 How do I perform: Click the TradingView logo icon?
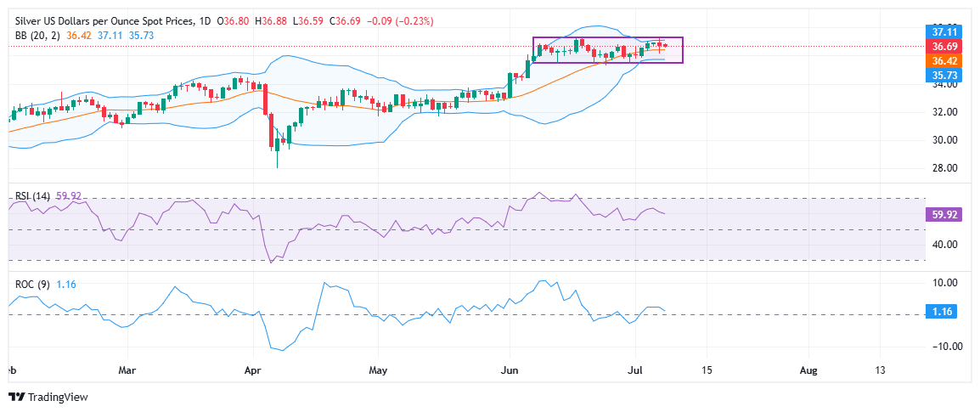[x=16, y=398]
